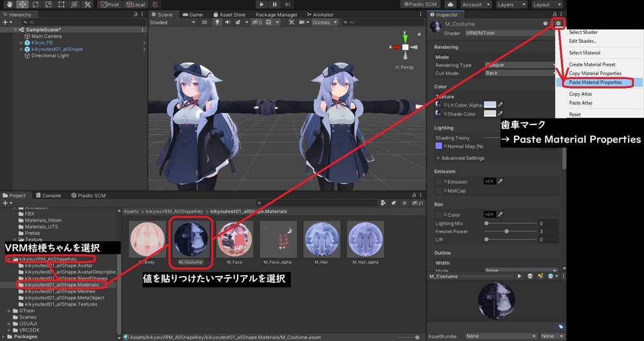Open the Asset Store tab
The image size is (644, 341).
tap(229, 14)
